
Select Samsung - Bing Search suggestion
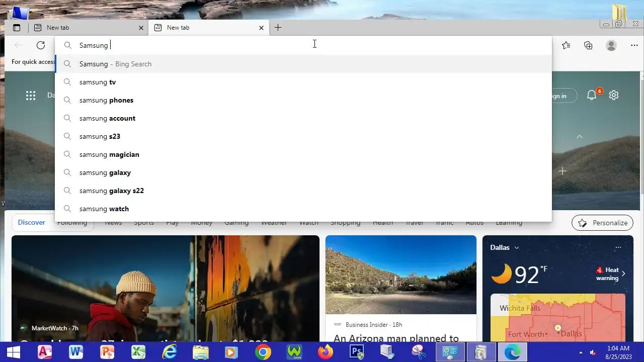303,64
